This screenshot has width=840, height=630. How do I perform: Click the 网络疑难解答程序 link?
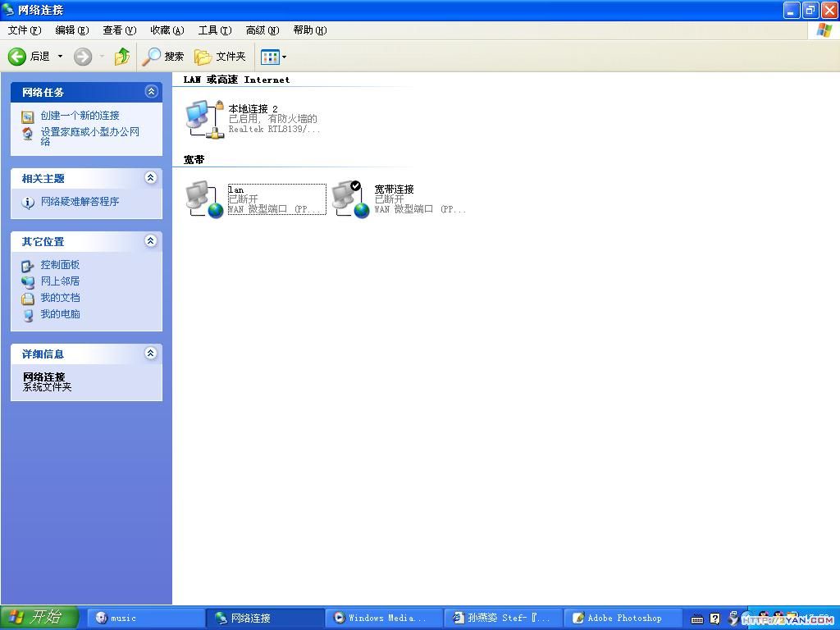click(80, 202)
